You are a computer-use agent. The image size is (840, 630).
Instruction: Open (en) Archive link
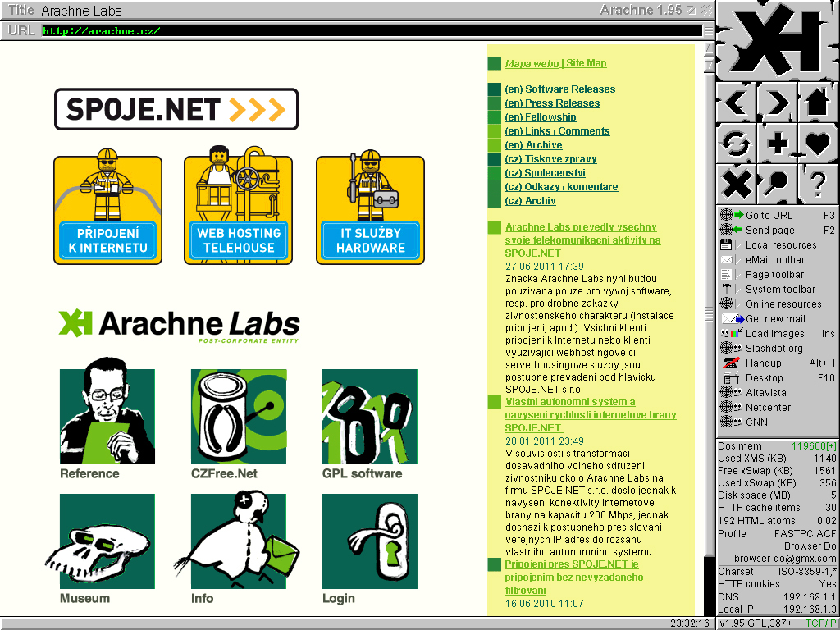pos(533,145)
